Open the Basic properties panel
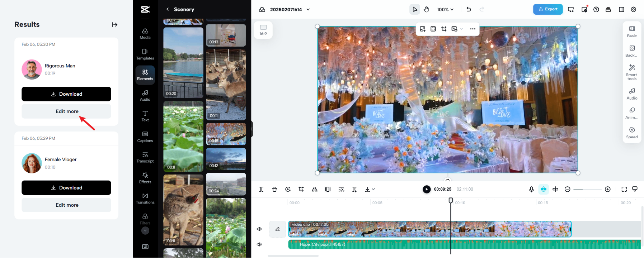This screenshot has width=644, height=258. (632, 32)
